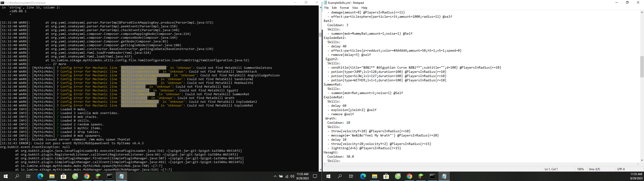
Task: Open Microsoft Edge in taskbar below cmd window
Action: click(x=40, y=176)
